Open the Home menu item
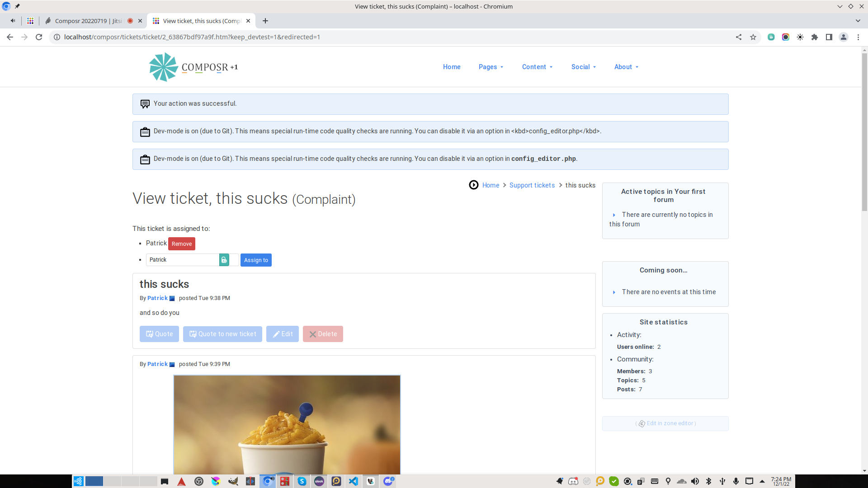This screenshot has height=488, width=868. 452,67
